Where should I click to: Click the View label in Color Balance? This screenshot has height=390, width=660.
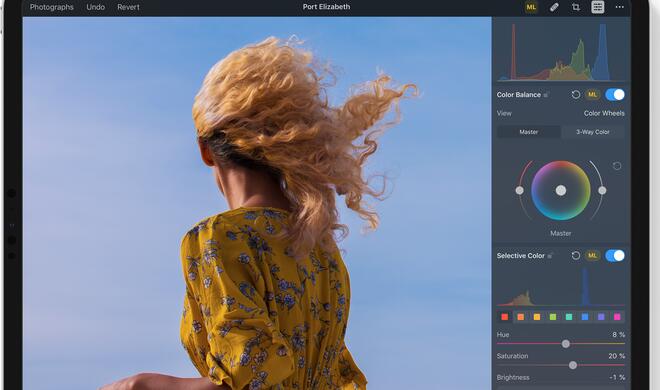click(x=504, y=113)
